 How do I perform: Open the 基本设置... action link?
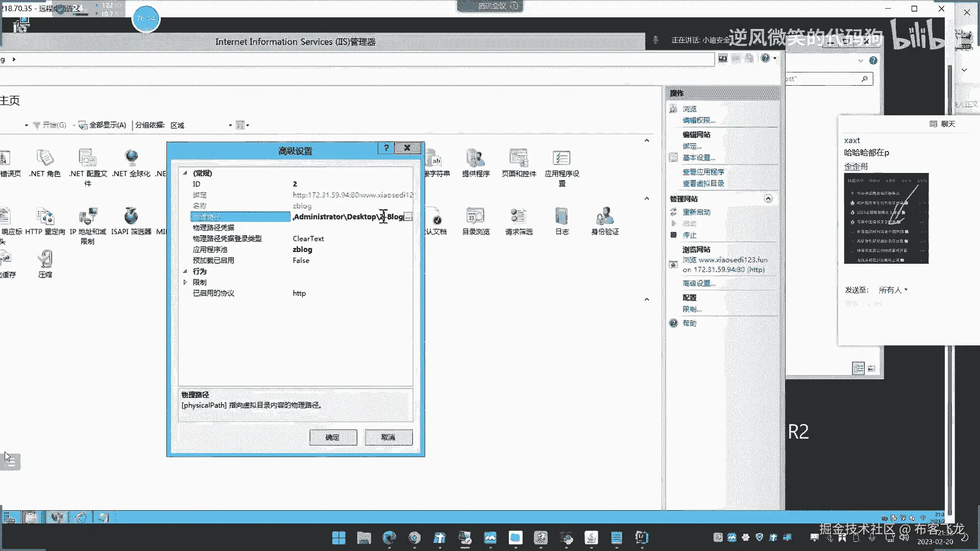699,158
